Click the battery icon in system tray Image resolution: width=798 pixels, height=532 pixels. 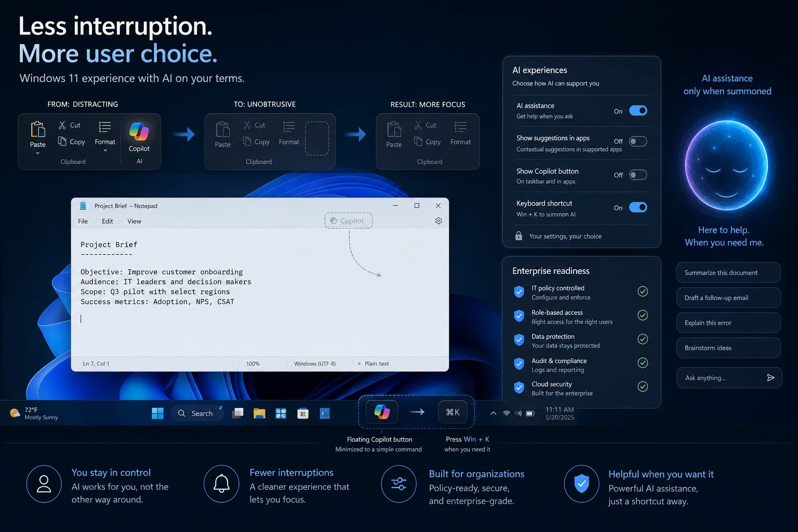[530, 414]
